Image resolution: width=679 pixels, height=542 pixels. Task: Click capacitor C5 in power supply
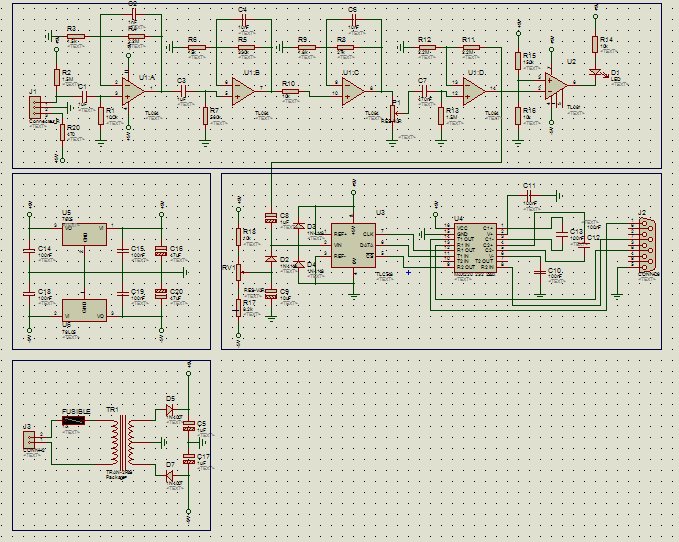pos(188,426)
